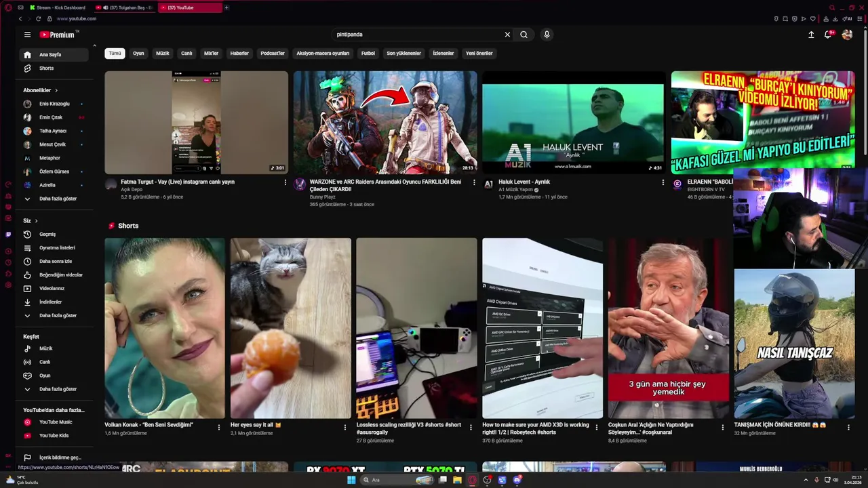Open Discord from the taskbar
The height and width of the screenshot is (488, 868).
517,480
